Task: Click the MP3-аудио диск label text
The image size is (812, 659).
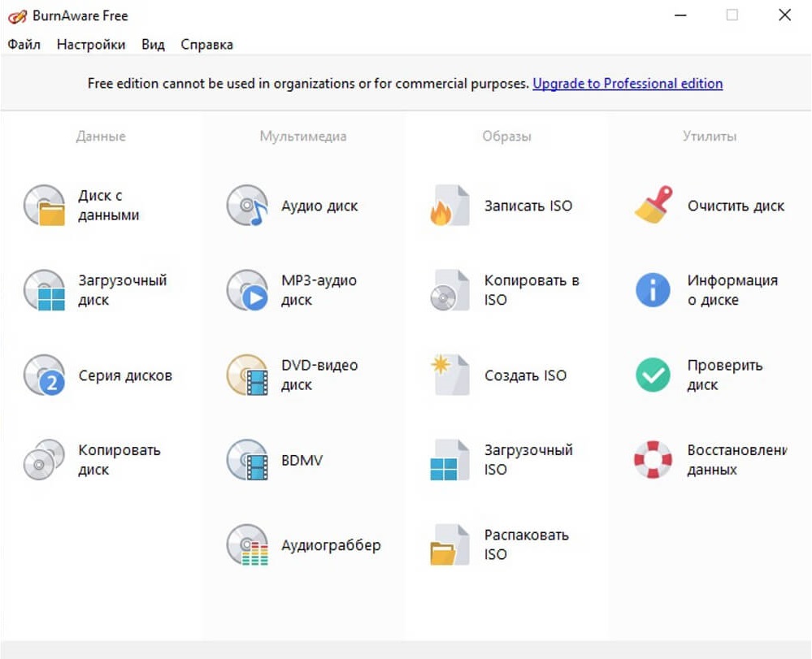Action: (x=319, y=290)
